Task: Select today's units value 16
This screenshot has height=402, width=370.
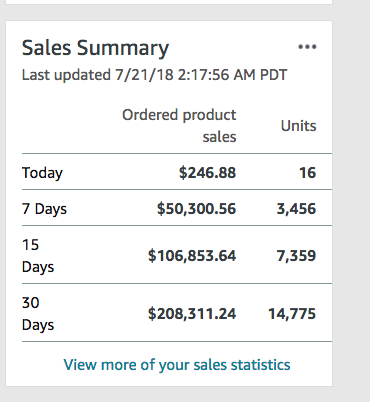Action: pyautogui.click(x=307, y=173)
